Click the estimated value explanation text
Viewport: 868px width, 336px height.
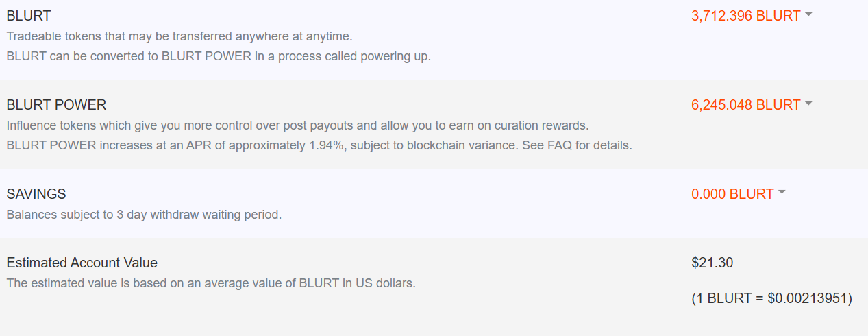coord(211,283)
